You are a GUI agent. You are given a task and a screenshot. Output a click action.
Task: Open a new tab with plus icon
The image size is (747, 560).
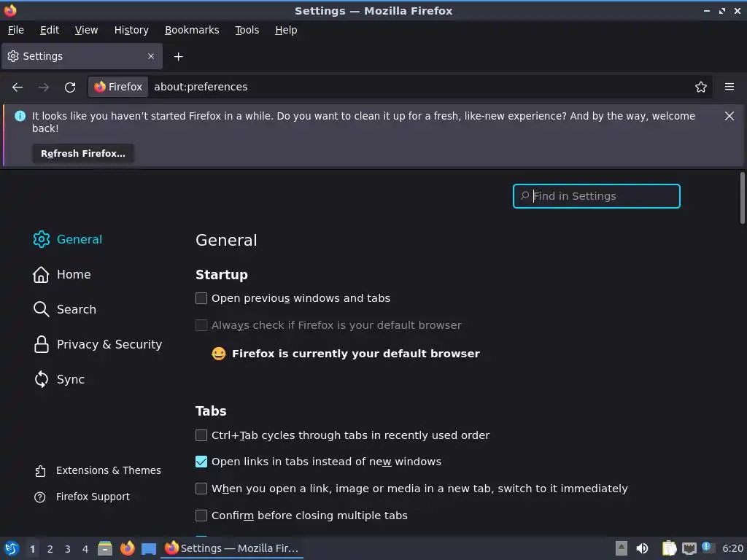pos(178,57)
